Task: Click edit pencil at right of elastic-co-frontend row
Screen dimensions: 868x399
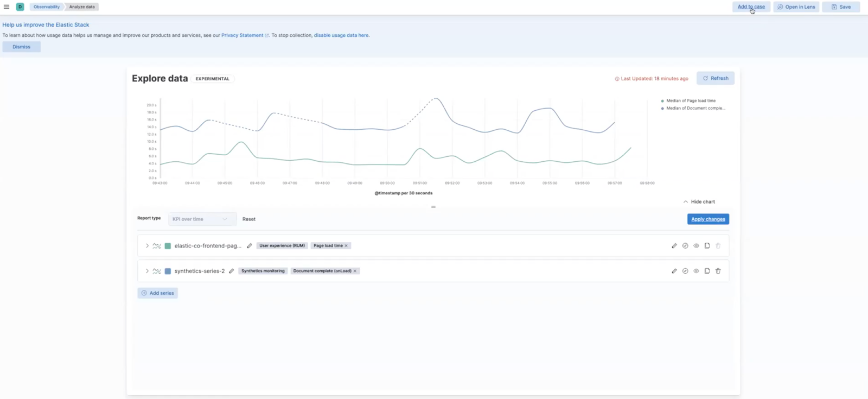Action: tap(674, 246)
